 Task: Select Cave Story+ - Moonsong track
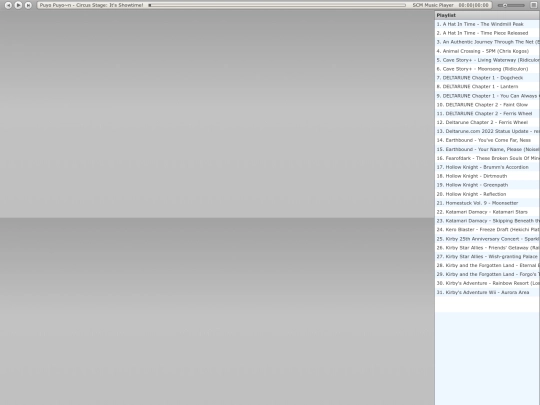point(487,69)
